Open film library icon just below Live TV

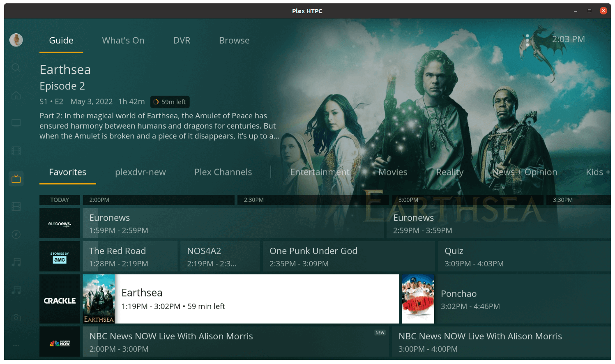tap(16, 206)
